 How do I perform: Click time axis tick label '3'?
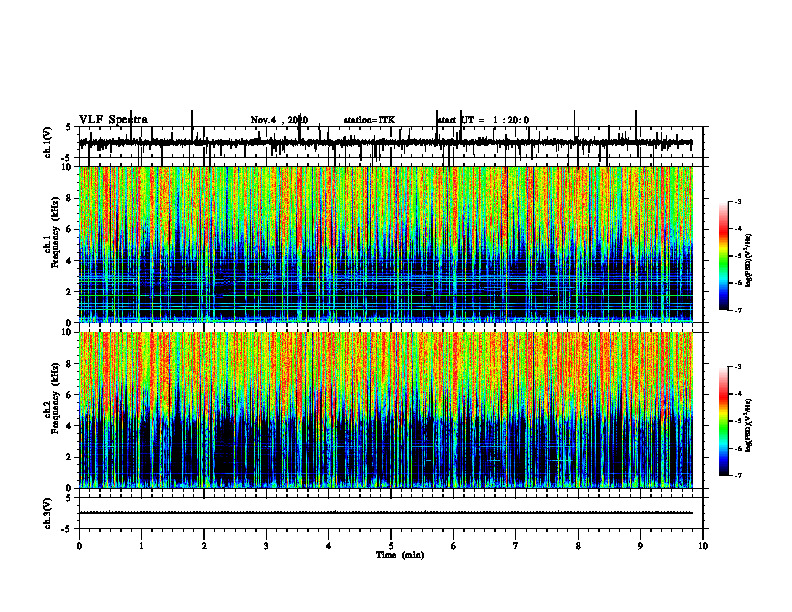(266, 546)
